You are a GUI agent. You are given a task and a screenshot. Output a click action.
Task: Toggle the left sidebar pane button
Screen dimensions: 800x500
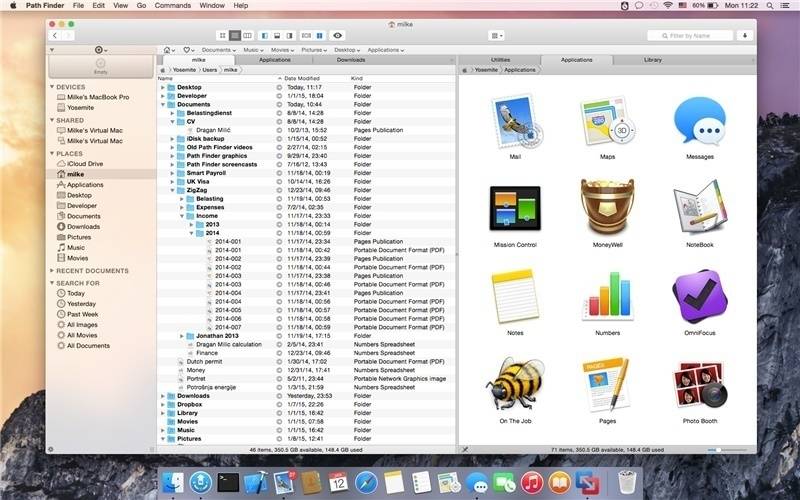coord(265,36)
